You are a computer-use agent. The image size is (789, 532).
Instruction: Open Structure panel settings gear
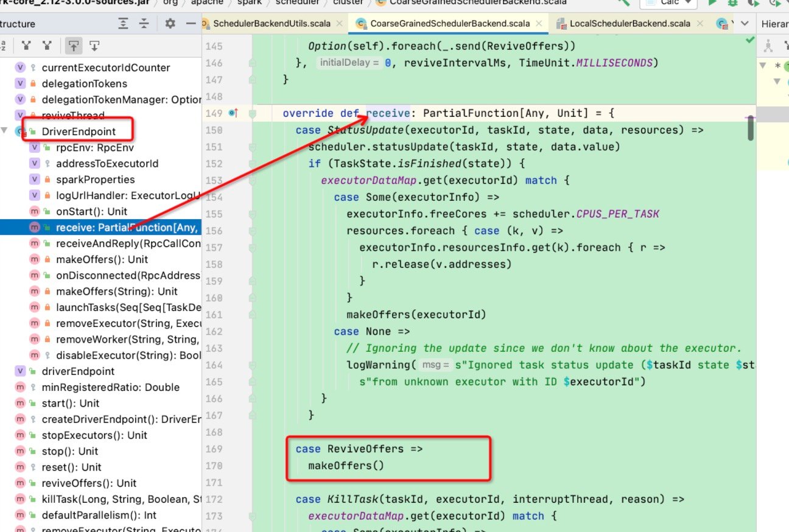pos(170,24)
